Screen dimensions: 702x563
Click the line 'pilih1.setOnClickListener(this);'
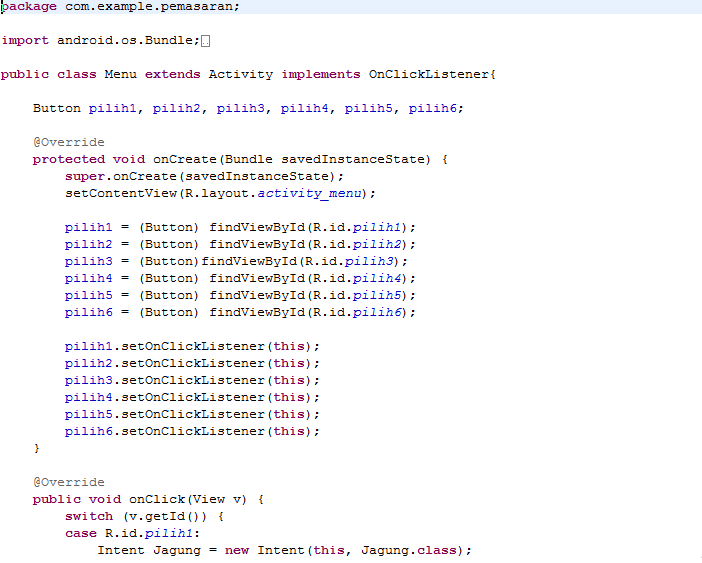pos(192,346)
